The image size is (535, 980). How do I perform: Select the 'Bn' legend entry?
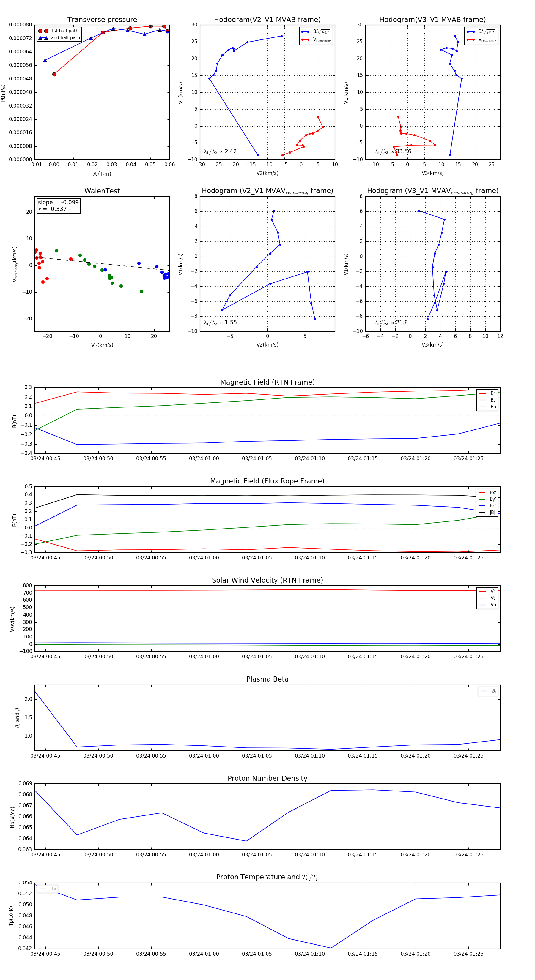[487, 407]
